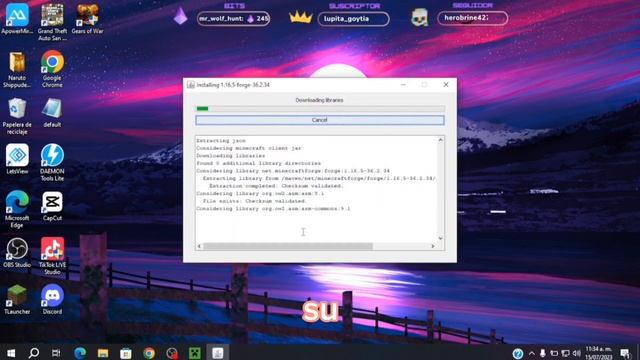
Task: Open Microsoft Edge on the taskbar
Action: [x=80, y=353]
